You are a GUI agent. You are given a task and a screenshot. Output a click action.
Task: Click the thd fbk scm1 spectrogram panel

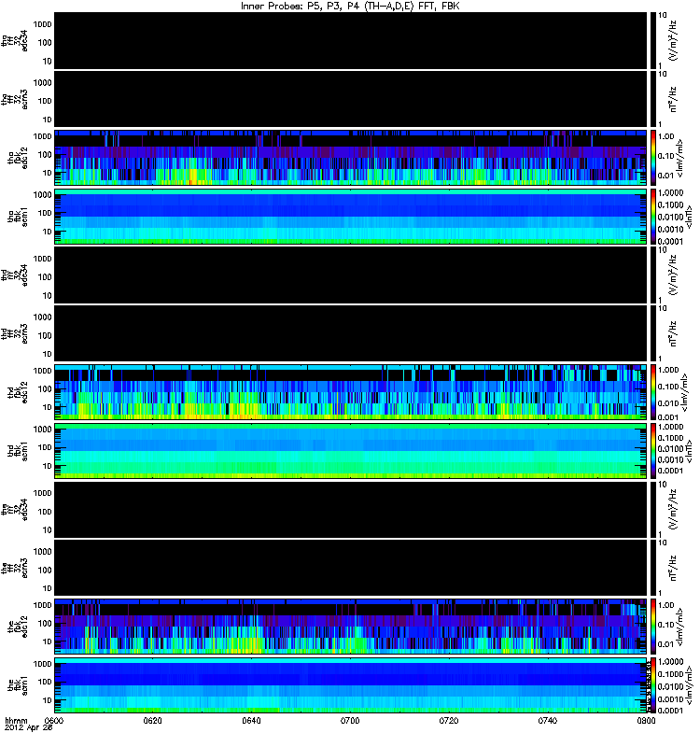pyautogui.click(x=351, y=452)
